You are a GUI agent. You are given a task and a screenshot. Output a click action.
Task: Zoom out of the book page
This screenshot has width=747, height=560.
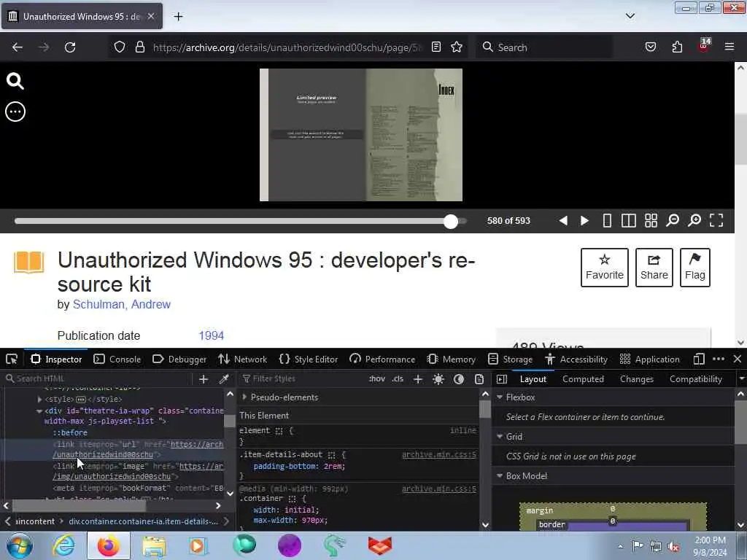pyautogui.click(x=673, y=220)
